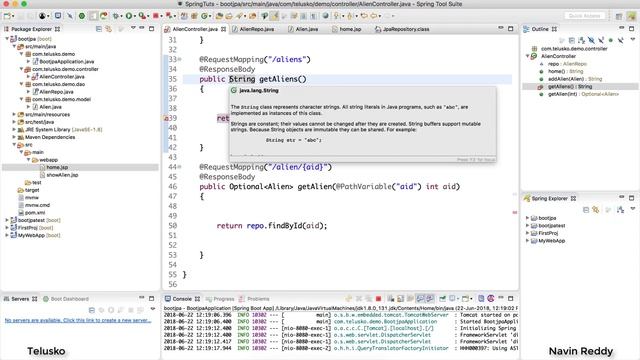Click Clear Console icon in Console toolbar
This screenshot has width=640, height=360.
391,299
